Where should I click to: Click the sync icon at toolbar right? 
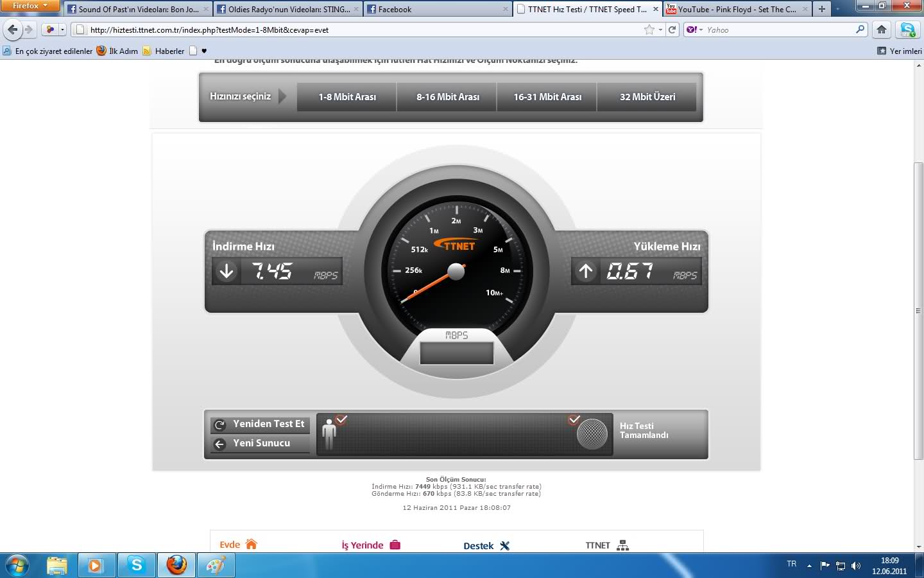[x=907, y=30]
